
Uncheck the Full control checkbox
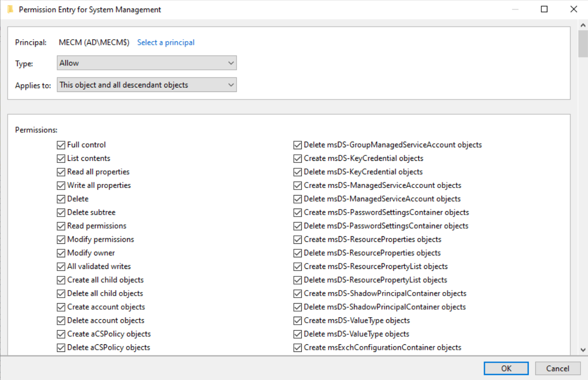(x=61, y=145)
